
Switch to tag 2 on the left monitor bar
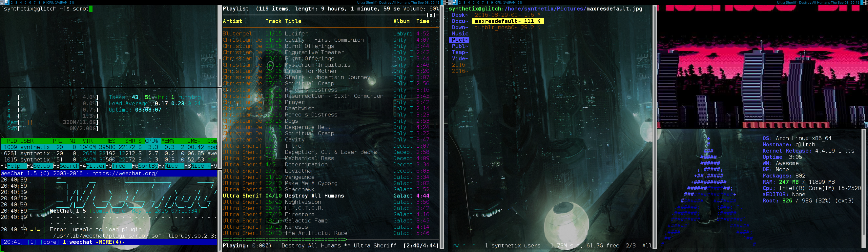click(12, 2)
